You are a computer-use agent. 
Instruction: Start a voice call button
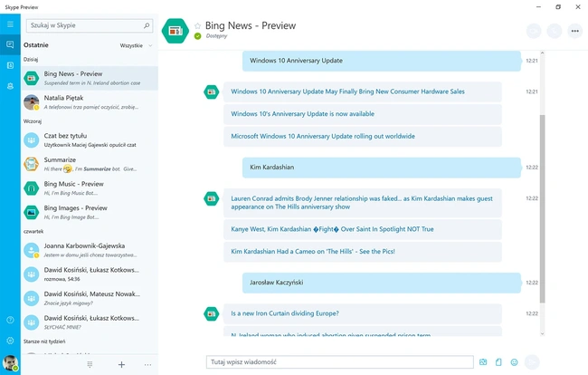pos(555,31)
